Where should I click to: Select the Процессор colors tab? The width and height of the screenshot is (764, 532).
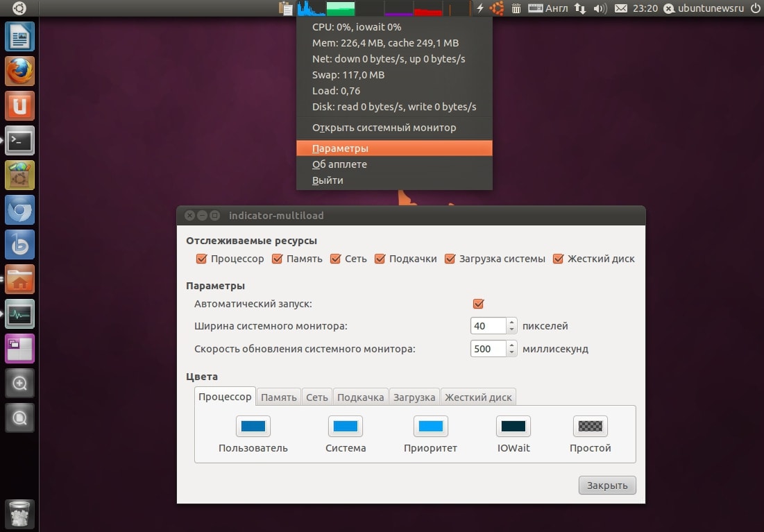pos(225,397)
